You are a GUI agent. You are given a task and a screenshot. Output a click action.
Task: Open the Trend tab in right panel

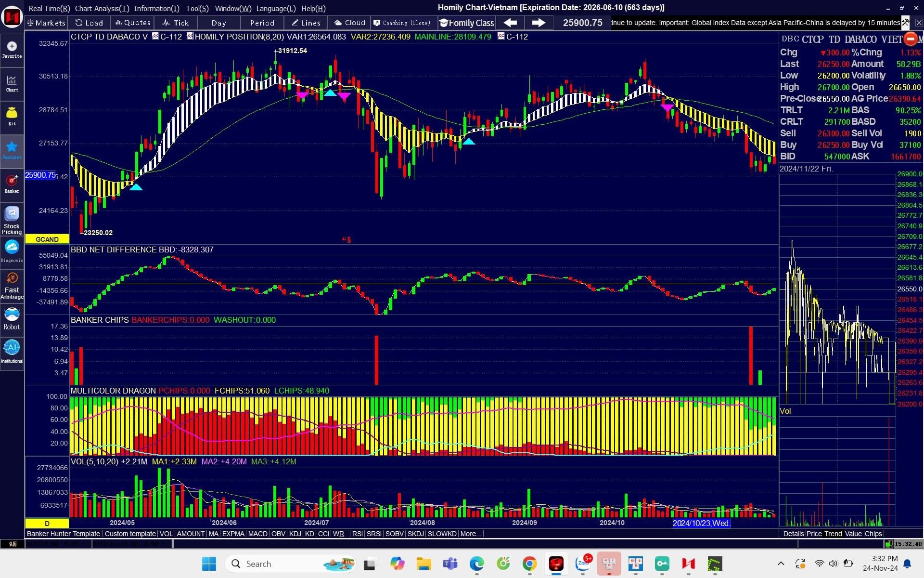click(833, 534)
